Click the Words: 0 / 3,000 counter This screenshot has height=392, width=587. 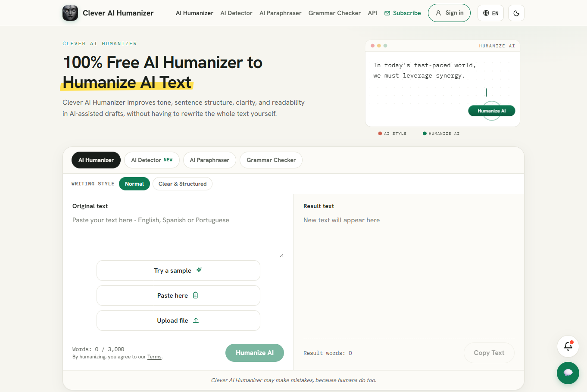tap(98, 349)
